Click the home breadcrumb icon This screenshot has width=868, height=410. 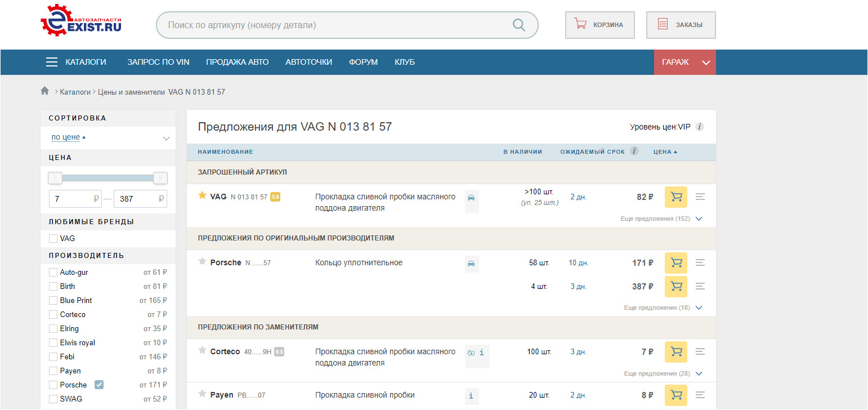click(45, 91)
